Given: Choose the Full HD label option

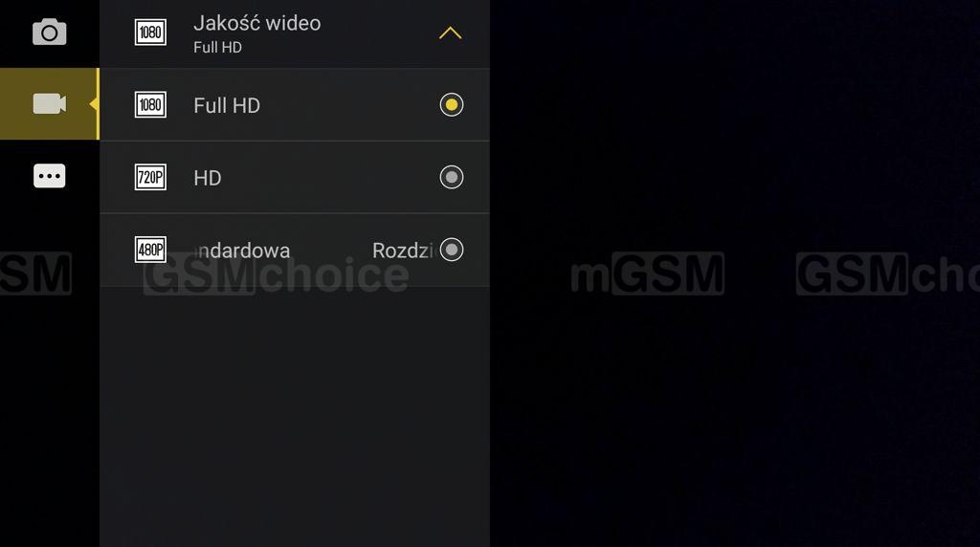Looking at the screenshot, I should (x=226, y=105).
